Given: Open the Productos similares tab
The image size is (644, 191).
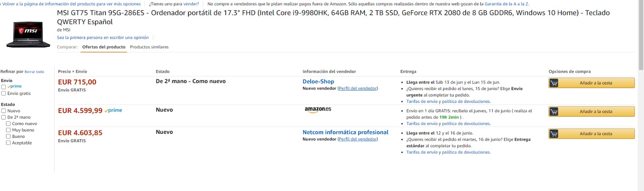Looking at the screenshot, I should pyautogui.click(x=149, y=47).
